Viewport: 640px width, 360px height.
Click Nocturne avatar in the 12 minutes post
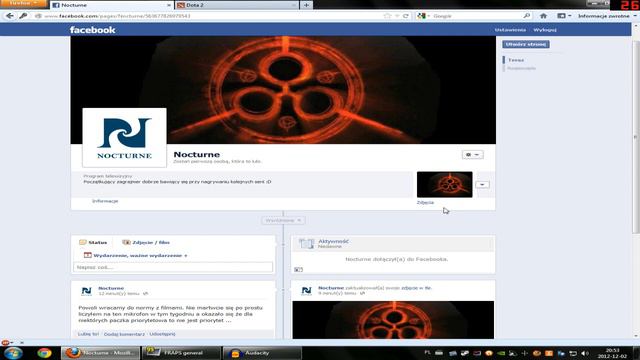(86, 291)
